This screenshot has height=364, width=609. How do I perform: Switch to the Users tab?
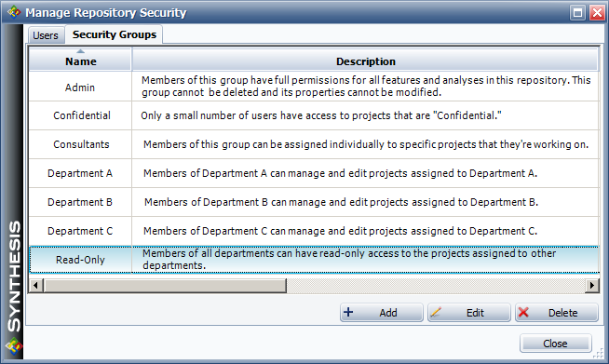pyautogui.click(x=46, y=35)
